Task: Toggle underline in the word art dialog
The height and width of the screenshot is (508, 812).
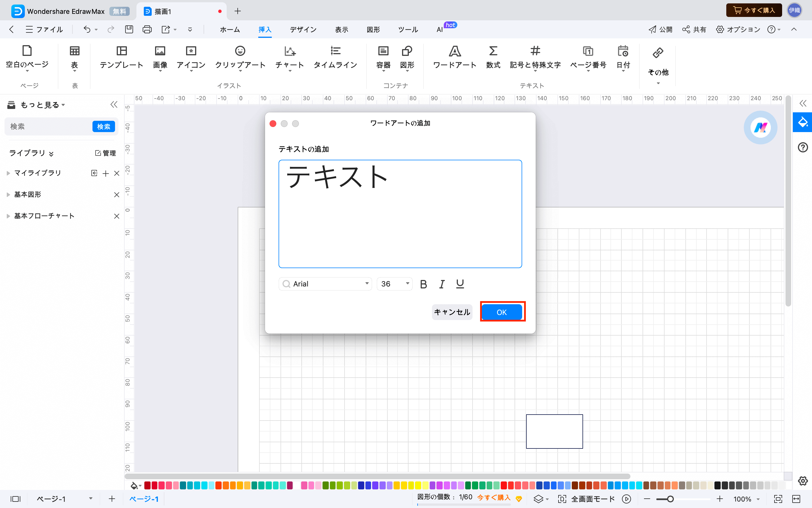Action: point(460,284)
